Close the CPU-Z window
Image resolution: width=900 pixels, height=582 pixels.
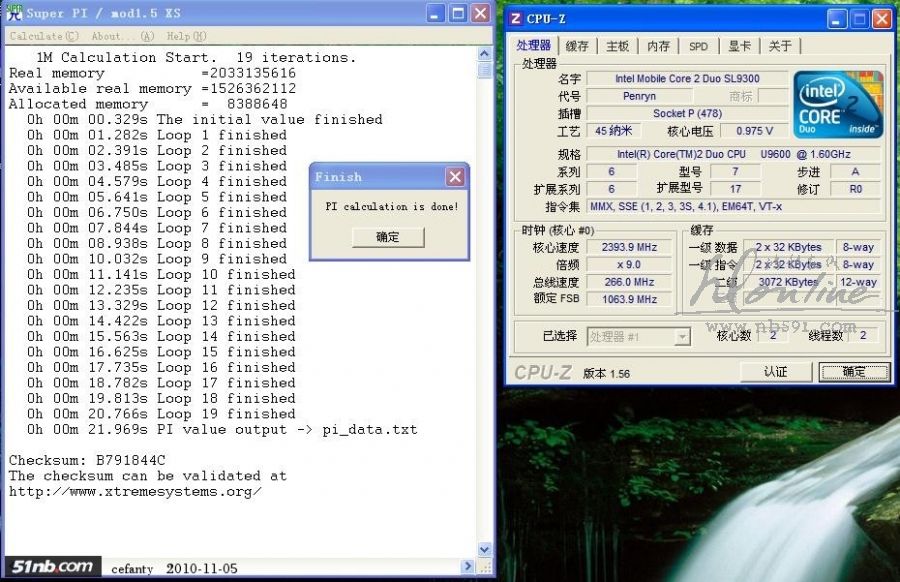(x=881, y=18)
